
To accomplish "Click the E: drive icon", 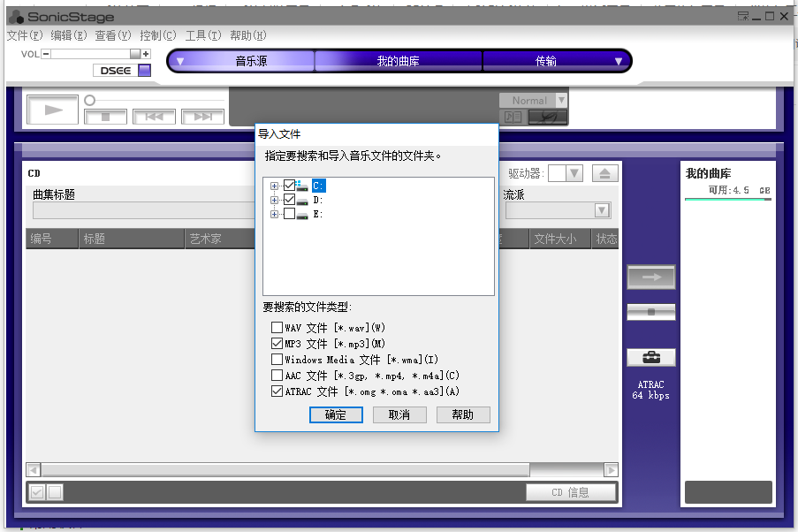I will (x=302, y=216).
